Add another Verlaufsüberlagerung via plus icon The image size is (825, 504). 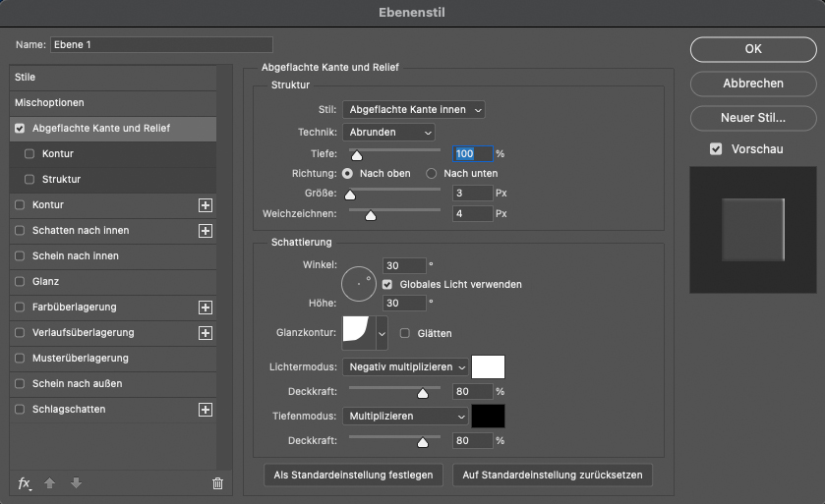pyautogui.click(x=206, y=333)
